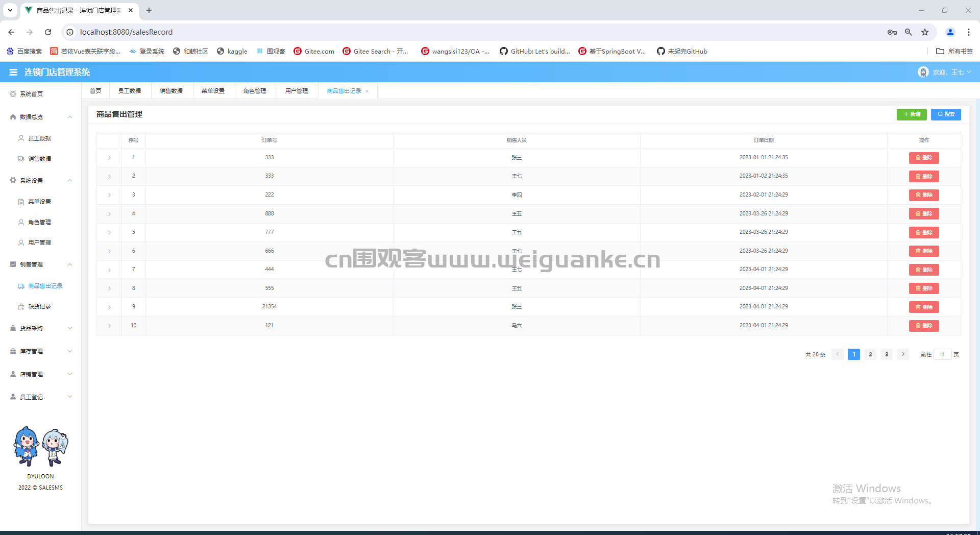Click the green 新增 button
Viewport: 980px width, 535px height.
pyautogui.click(x=912, y=114)
